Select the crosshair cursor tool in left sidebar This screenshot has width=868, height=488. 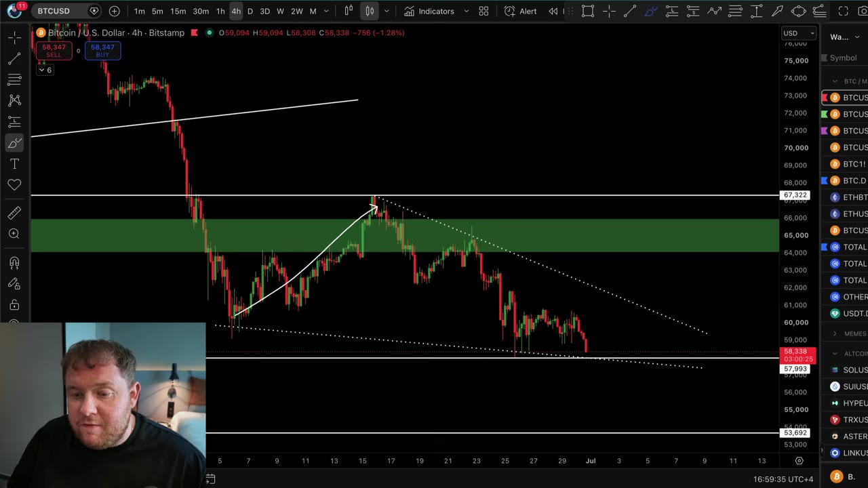click(x=14, y=38)
